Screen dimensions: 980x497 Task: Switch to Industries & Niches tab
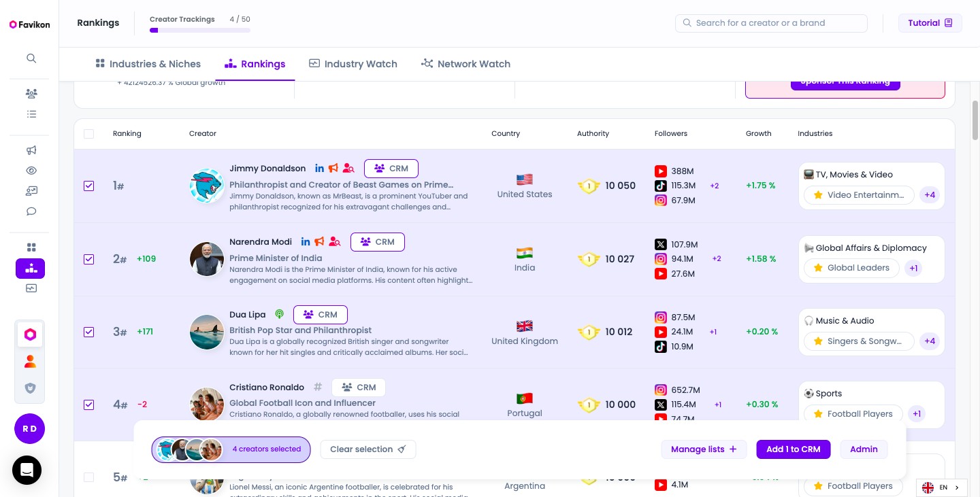click(148, 64)
